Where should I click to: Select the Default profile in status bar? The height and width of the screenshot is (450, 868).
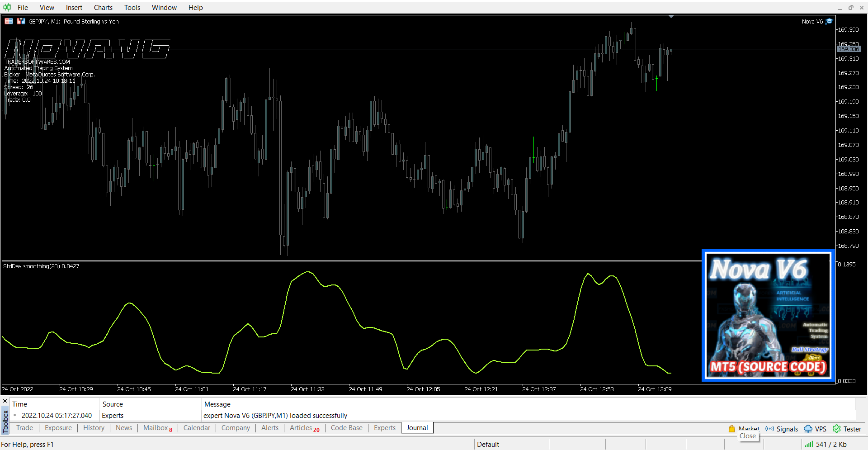(x=488, y=444)
